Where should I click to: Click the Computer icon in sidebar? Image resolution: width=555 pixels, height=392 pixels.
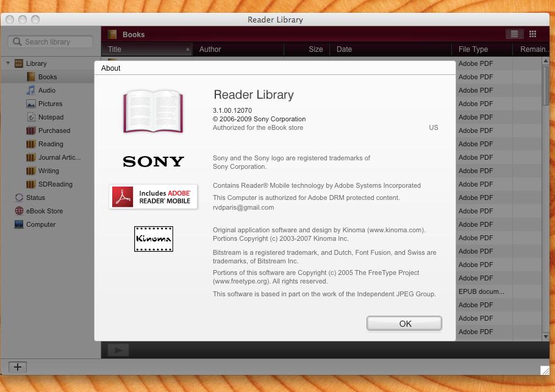19,224
